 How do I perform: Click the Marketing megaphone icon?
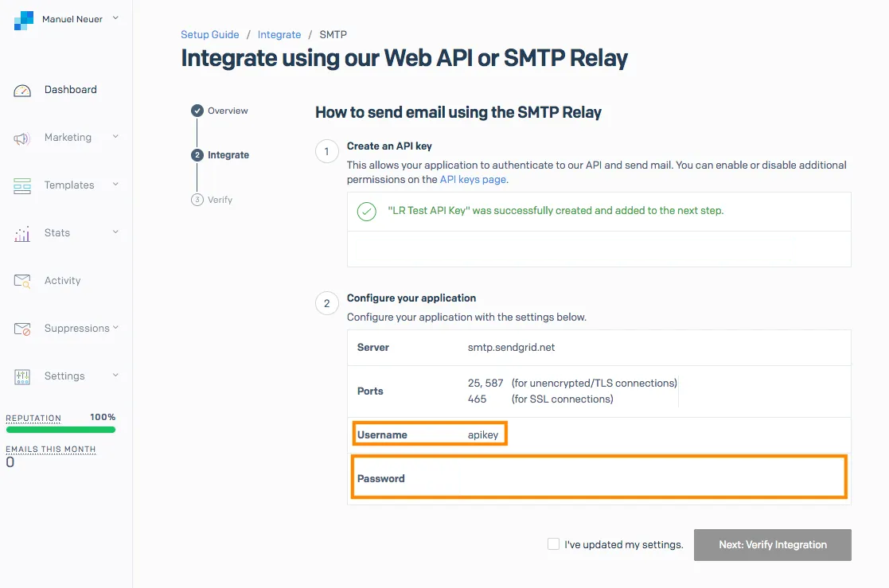(22, 138)
